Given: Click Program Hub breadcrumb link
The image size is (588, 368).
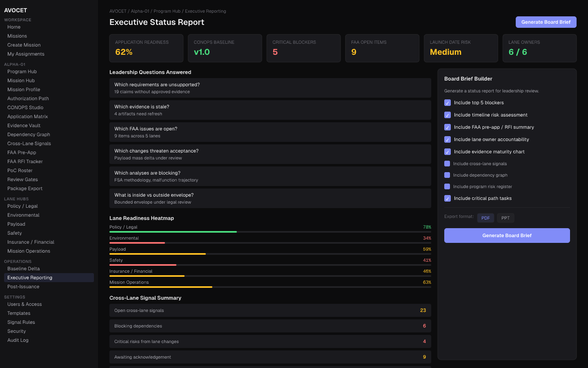Looking at the screenshot, I should click(x=167, y=11).
